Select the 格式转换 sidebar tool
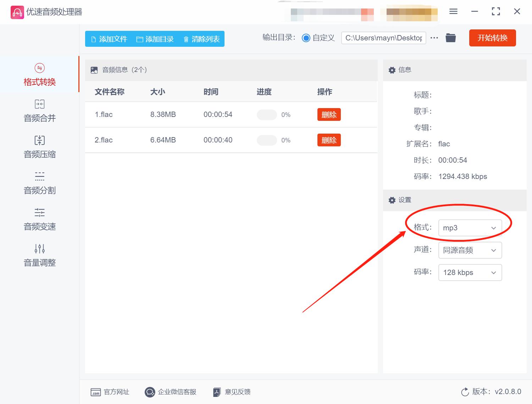532x404 pixels. tap(39, 74)
